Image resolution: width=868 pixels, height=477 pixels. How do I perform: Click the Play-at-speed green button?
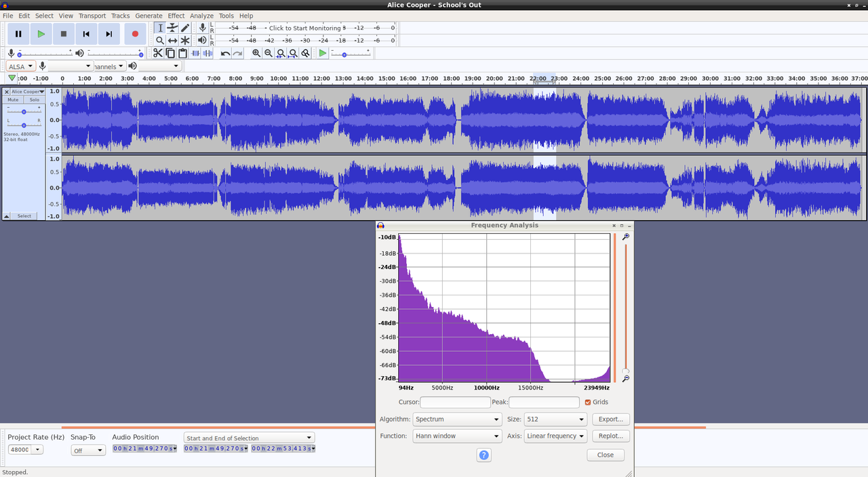pos(323,53)
